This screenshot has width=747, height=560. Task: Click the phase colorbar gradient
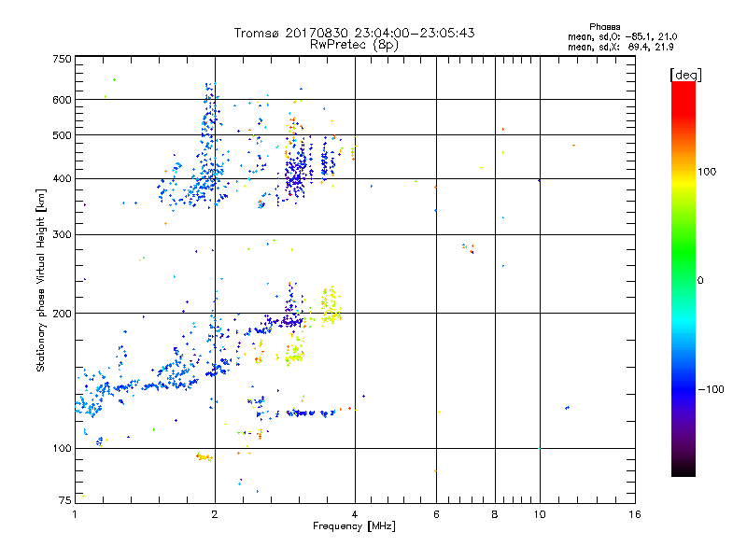(684, 278)
